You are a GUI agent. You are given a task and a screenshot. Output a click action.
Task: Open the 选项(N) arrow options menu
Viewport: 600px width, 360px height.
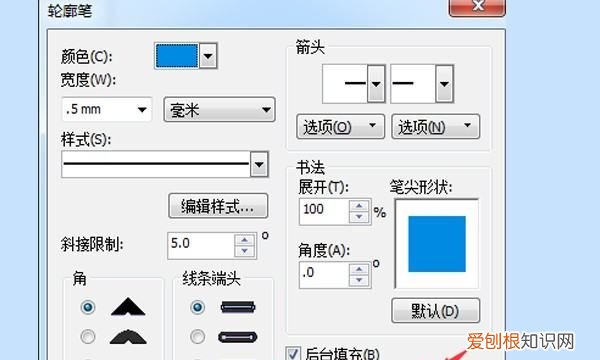[435, 126]
